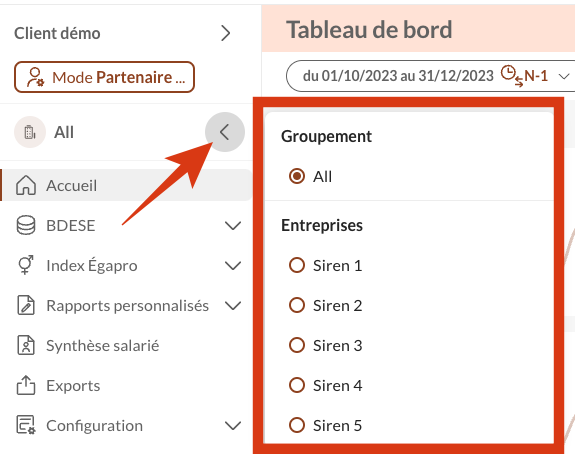Image resolution: width=575 pixels, height=454 pixels.
Task: Click the Index Égapro gender icon
Action: tap(26, 265)
